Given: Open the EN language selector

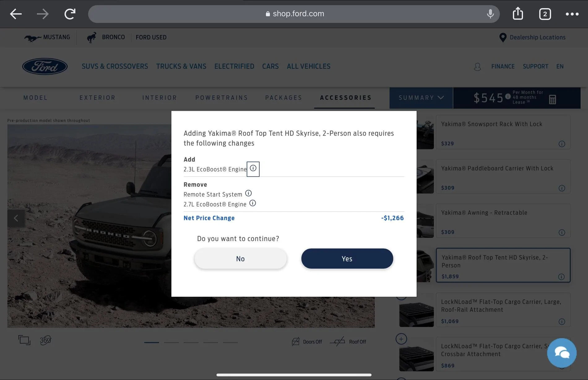Looking at the screenshot, I should 560,67.
